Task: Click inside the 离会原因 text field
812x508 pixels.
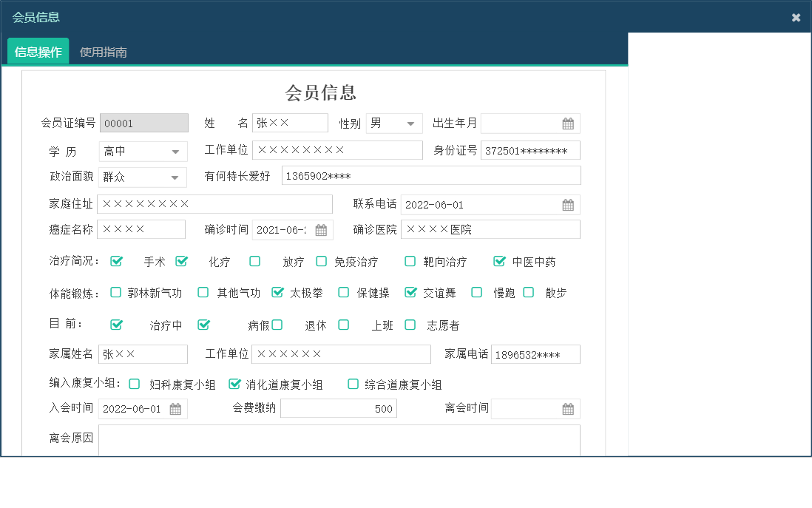Action: coord(340,440)
